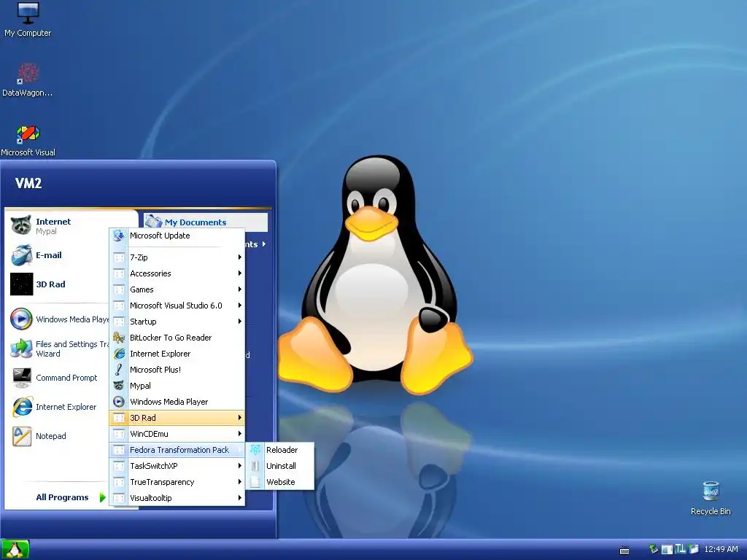747x560 pixels.
Task: Click the 7-Zip folder icon
Action: pos(119,257)
